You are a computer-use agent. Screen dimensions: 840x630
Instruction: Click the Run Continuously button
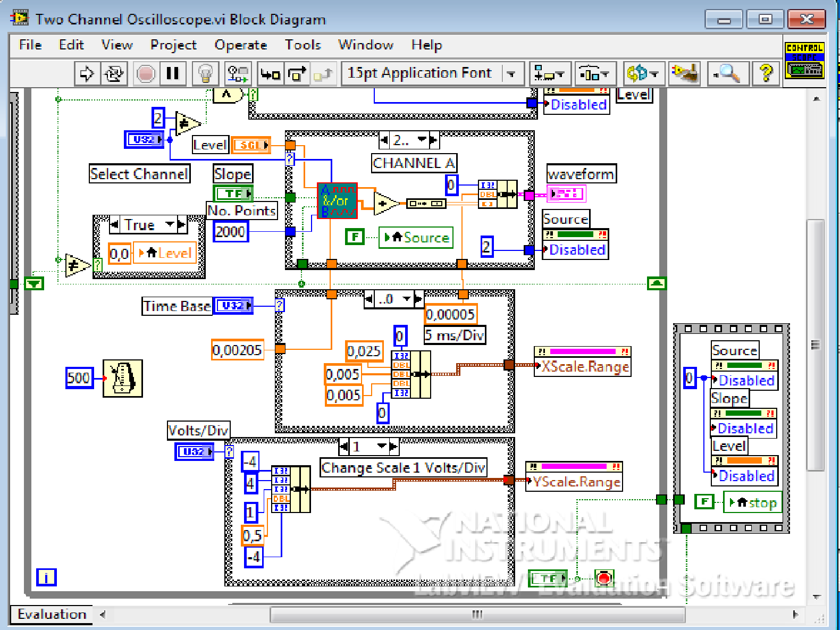pyautogui.click(x=114, y=73)
